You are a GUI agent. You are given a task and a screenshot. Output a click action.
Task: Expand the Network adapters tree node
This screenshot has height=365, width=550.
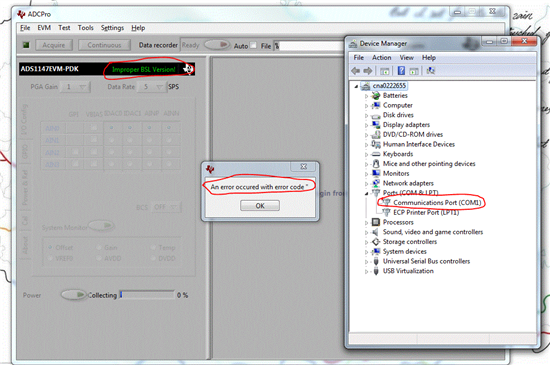[366, 184]
